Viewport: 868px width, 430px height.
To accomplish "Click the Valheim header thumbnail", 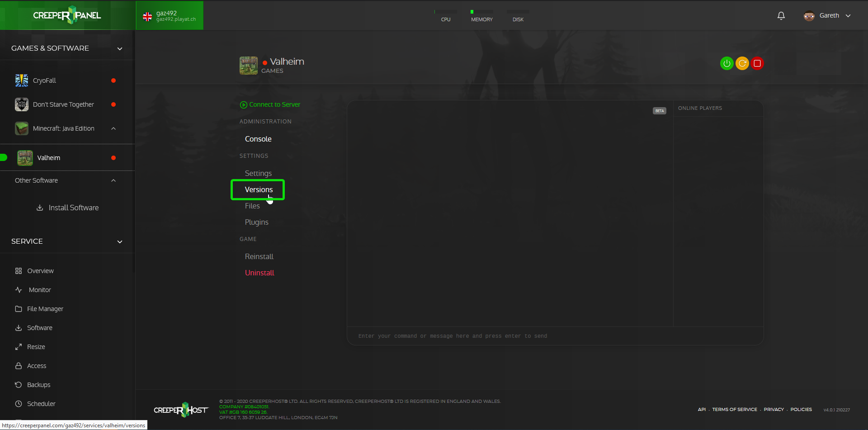I will (249, 66).
